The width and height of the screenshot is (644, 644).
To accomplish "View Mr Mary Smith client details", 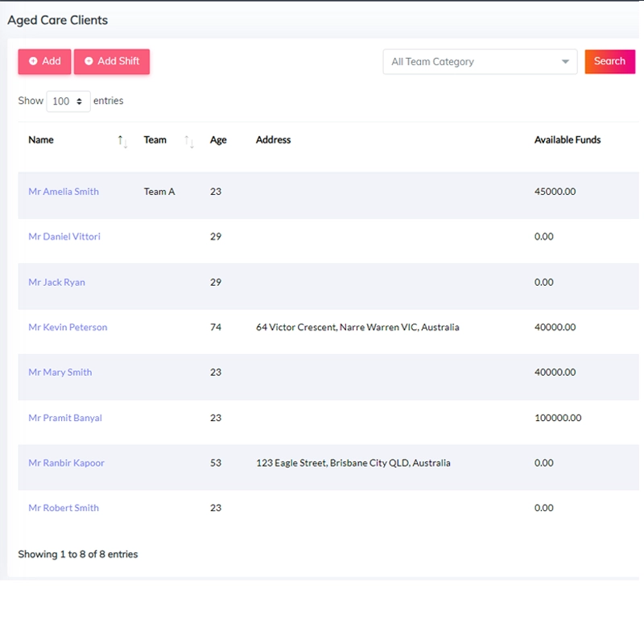I will (x=60, y=372).
